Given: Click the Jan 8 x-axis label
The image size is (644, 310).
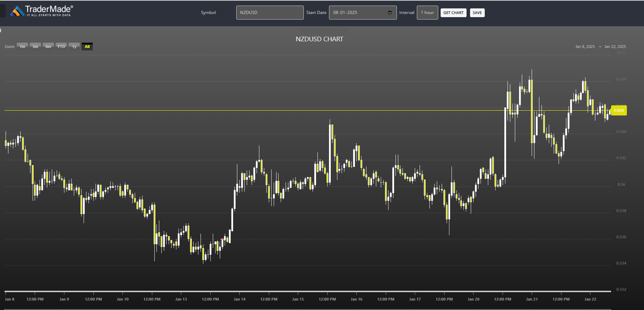Looking at the screenshot, I should [9, 299].
